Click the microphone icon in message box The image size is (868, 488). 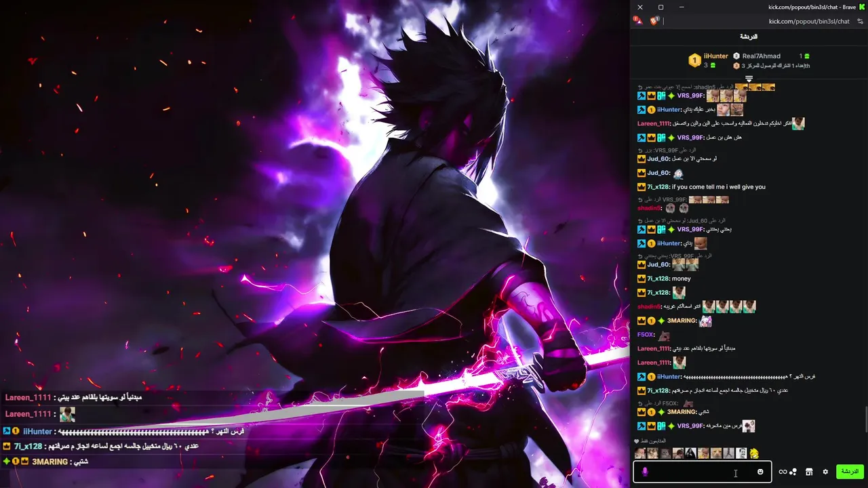point(645,472)
